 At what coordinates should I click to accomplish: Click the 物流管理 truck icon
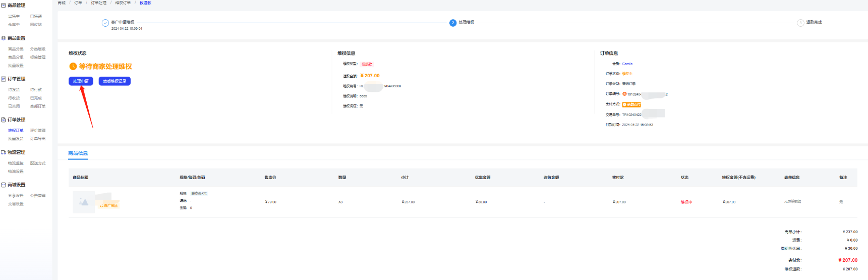click(4, 152)
